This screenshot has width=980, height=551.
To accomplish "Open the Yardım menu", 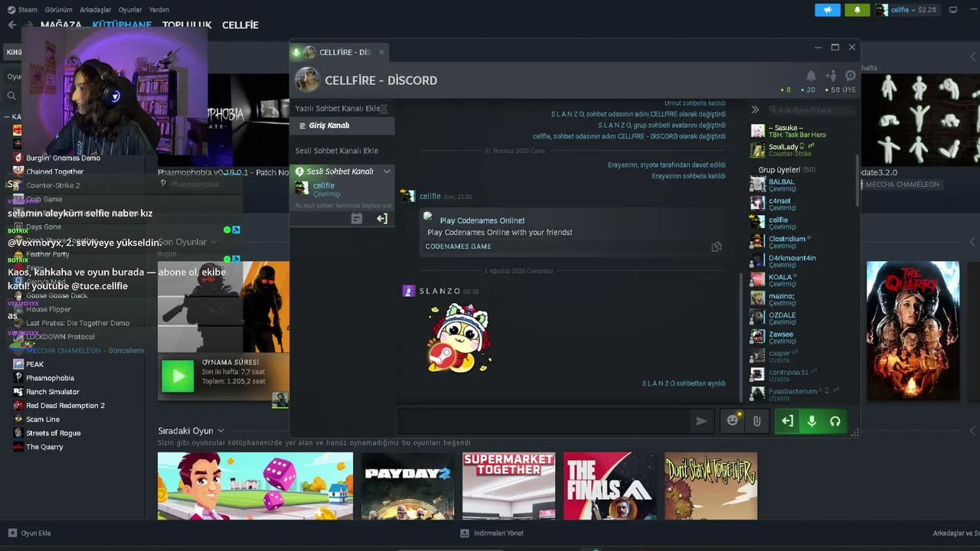I will 159,10.
